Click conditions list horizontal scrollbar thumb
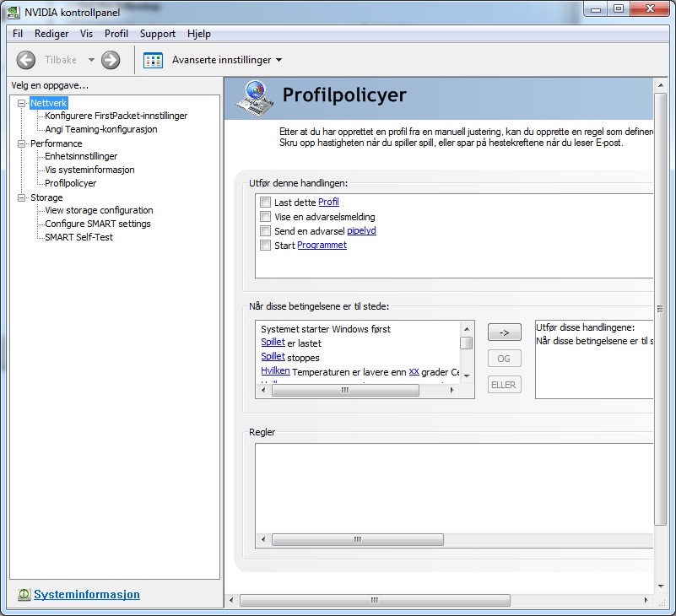The width and height of the screenshot is (676, 616). coord(345,390)
